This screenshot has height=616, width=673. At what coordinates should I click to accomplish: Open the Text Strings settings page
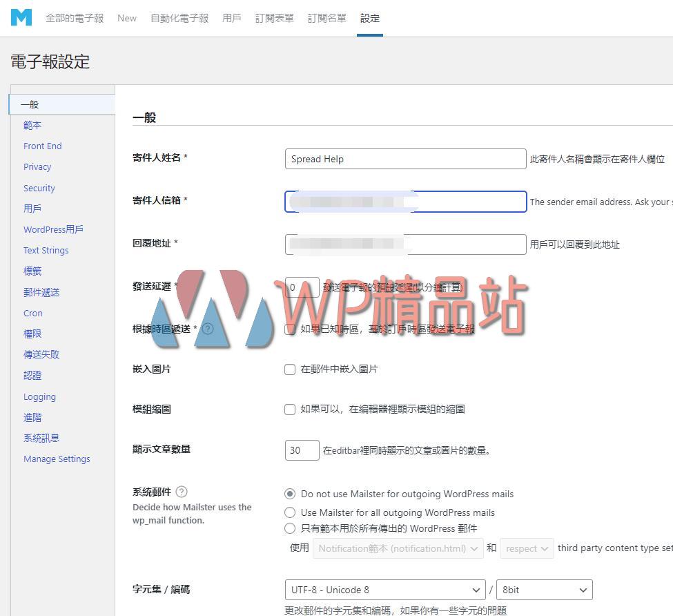click(x=46, y=250)
